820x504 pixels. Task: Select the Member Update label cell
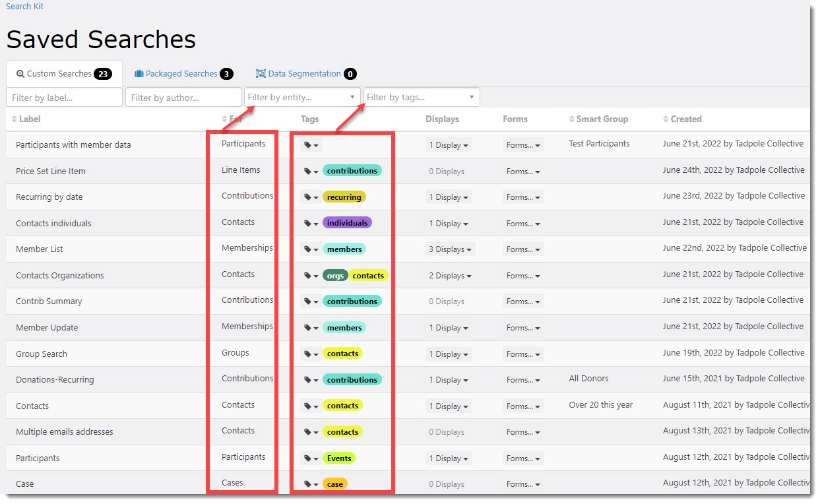[x=47, y=328]
